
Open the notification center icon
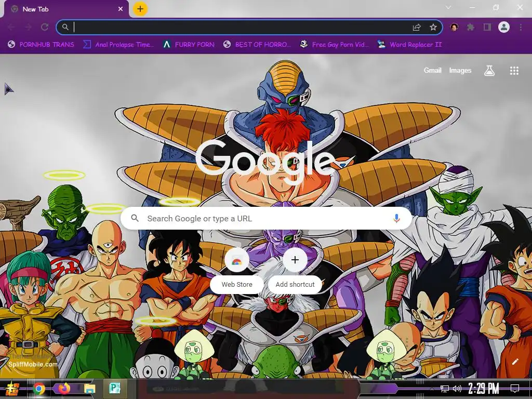(515, 389)
